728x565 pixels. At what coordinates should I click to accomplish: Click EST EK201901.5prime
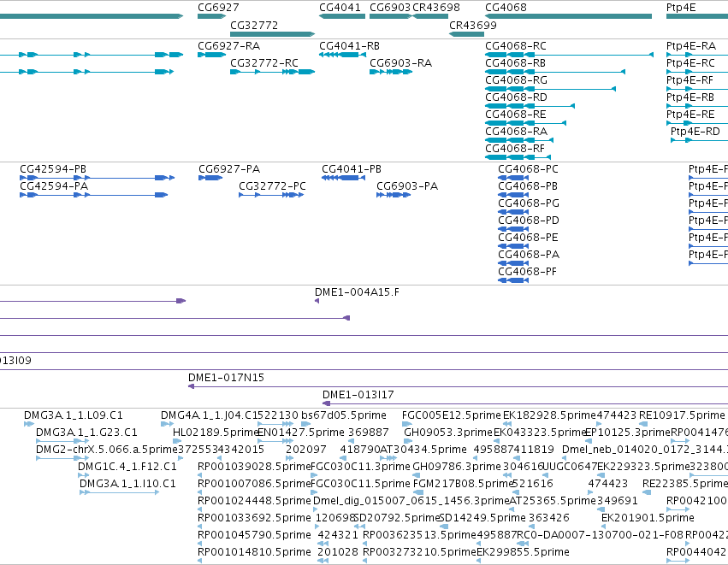coord(648,518)
